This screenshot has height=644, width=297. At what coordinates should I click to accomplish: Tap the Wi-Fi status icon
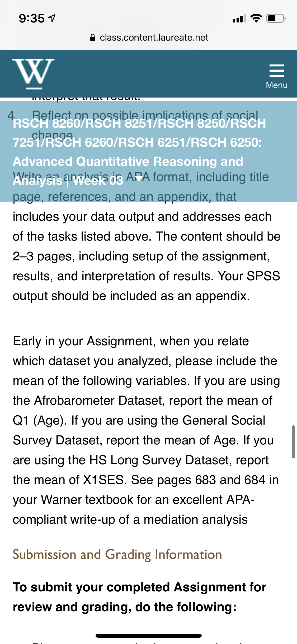(x=256, y=18)
